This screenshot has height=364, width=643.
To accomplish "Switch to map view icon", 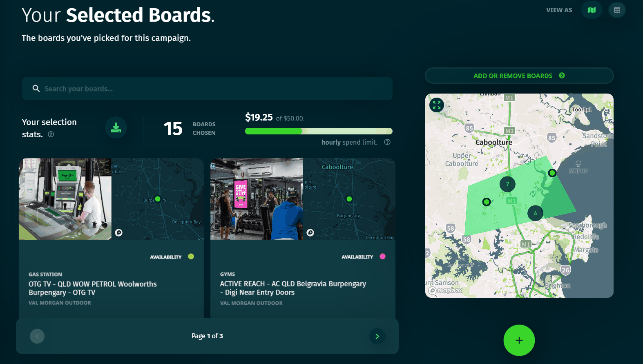I will (592, 10).
